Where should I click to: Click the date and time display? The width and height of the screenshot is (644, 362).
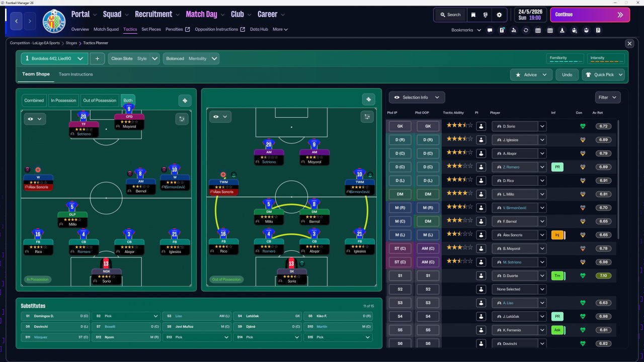point(530,15)
